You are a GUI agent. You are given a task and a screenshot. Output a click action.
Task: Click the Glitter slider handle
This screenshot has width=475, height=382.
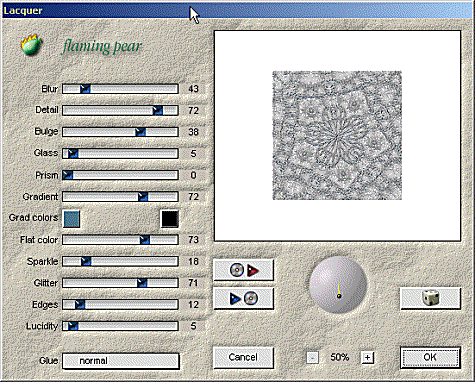tap(142, 283)
